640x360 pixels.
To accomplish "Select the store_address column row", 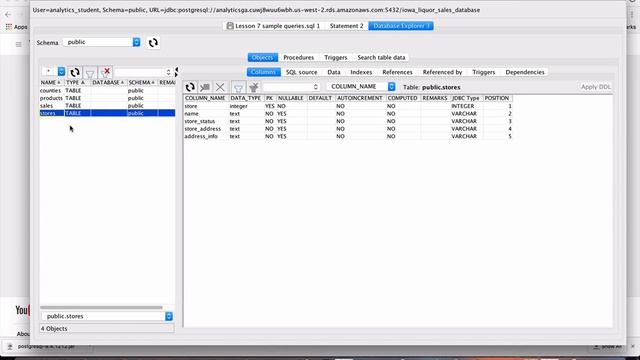I will pyautogui.click(x=348, y=129).
